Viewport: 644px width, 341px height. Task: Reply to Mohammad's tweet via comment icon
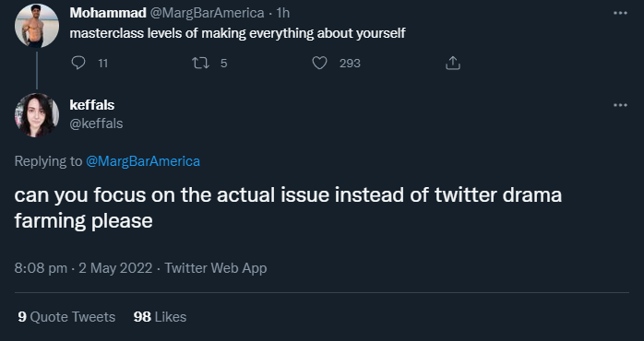coord(78,63)
